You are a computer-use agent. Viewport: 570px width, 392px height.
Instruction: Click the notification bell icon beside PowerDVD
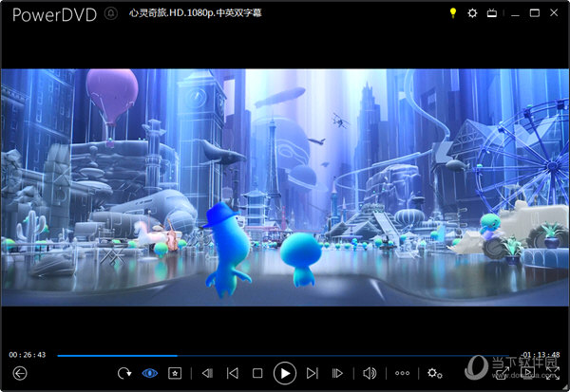click(x=111, y=14)
